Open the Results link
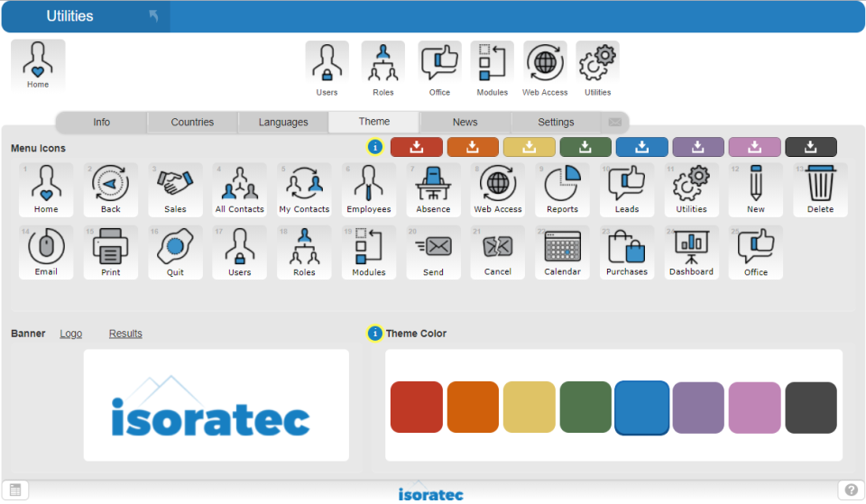The height and width of the screenshot is (504, 866). pyautogui.click(x=125, y=334)
